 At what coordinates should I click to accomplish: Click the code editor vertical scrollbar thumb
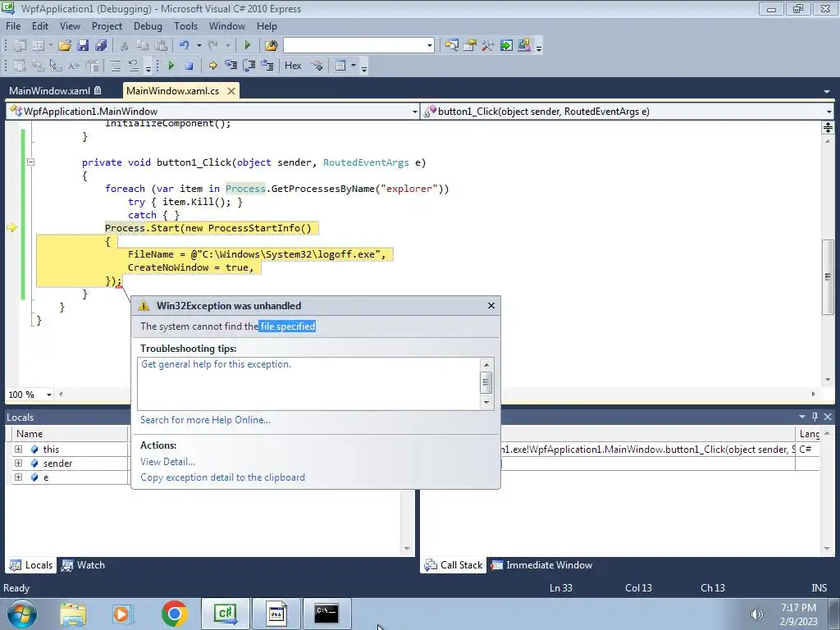click(828, 277)
